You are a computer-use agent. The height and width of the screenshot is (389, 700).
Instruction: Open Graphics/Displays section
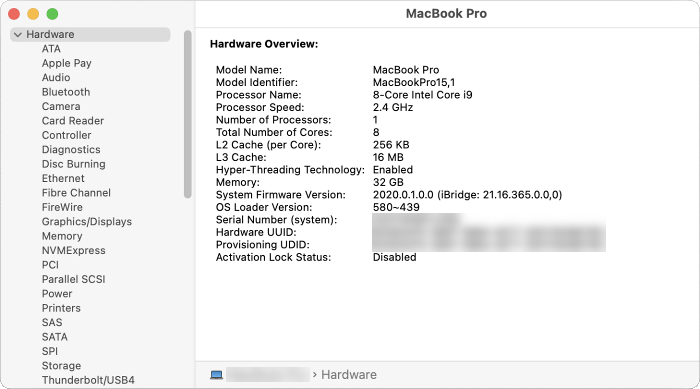[87, 222]
